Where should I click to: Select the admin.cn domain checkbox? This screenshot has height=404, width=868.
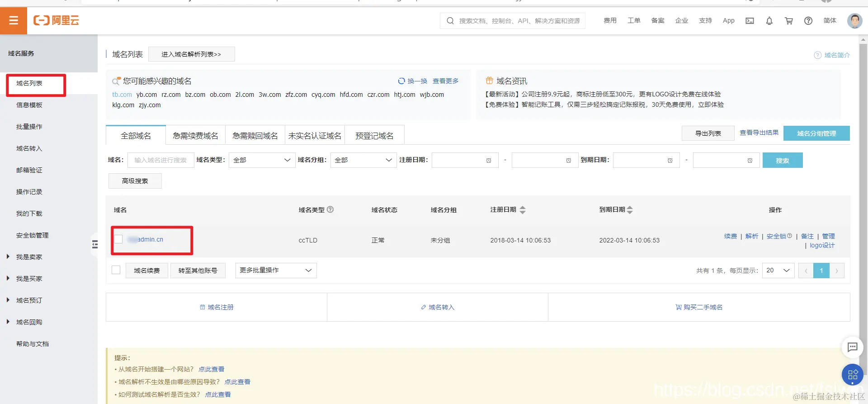118,239
